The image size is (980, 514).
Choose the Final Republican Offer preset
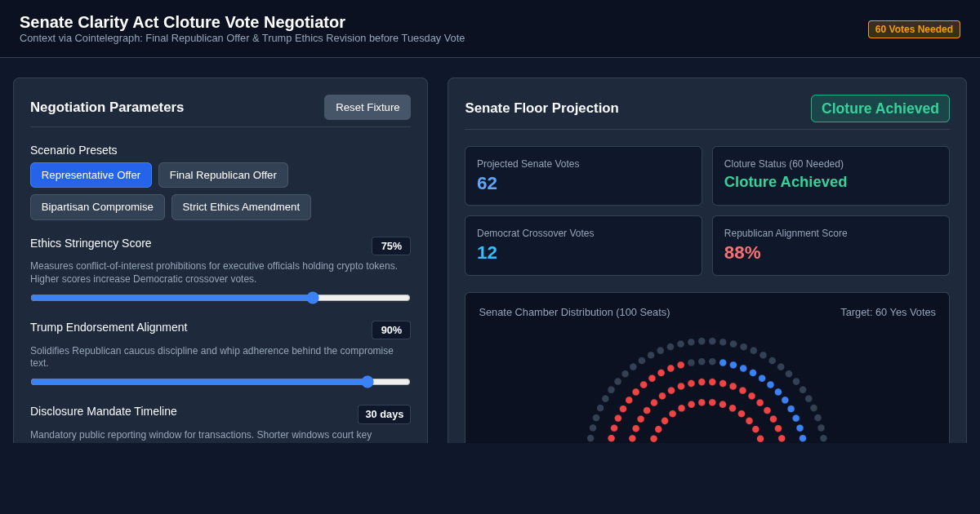(223, 175)
